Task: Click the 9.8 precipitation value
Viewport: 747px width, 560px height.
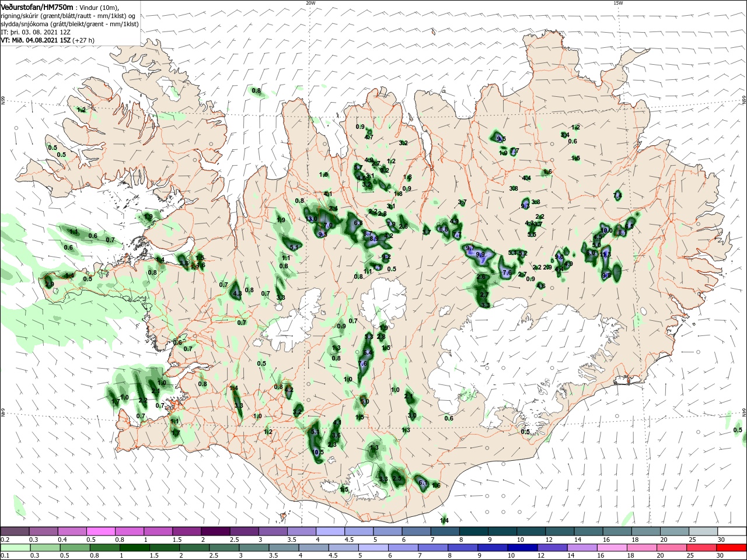Action: coord(606,276)
